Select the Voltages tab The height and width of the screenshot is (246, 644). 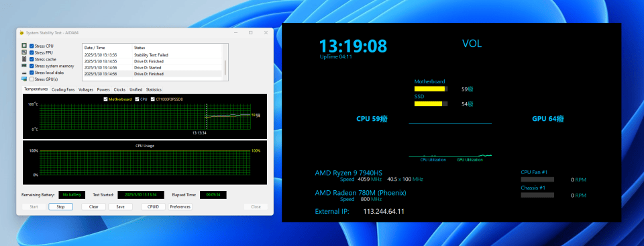click(x=86, y=89)
